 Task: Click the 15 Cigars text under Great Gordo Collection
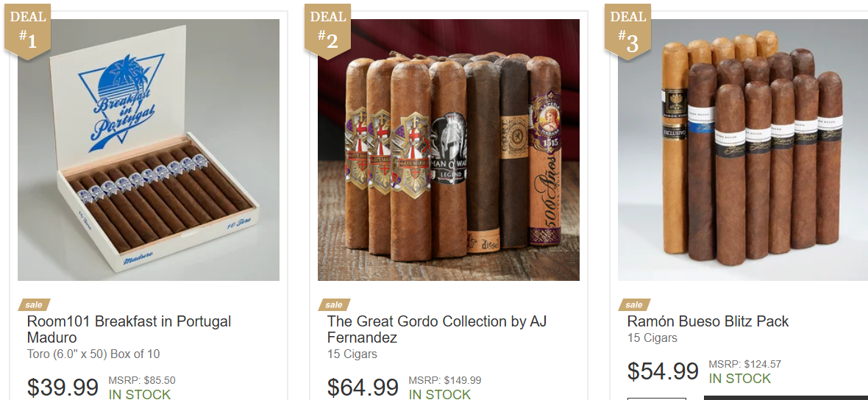(x=352, y=354)
